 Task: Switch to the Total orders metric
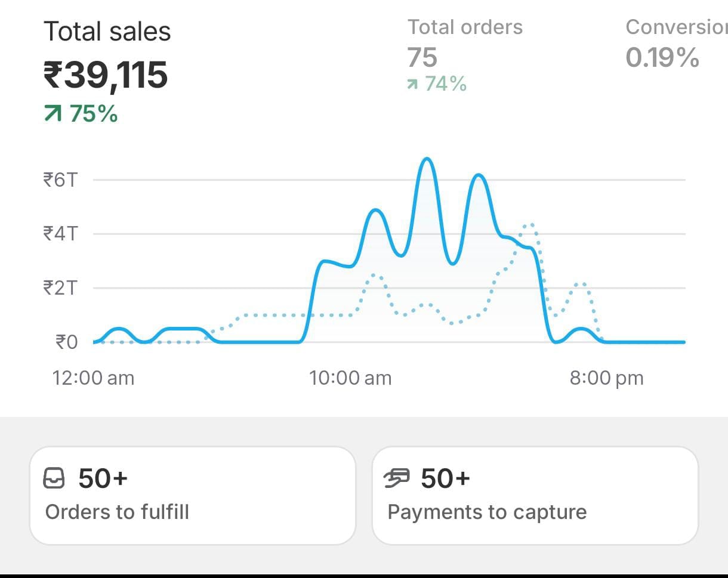click(x=465, y=27)
